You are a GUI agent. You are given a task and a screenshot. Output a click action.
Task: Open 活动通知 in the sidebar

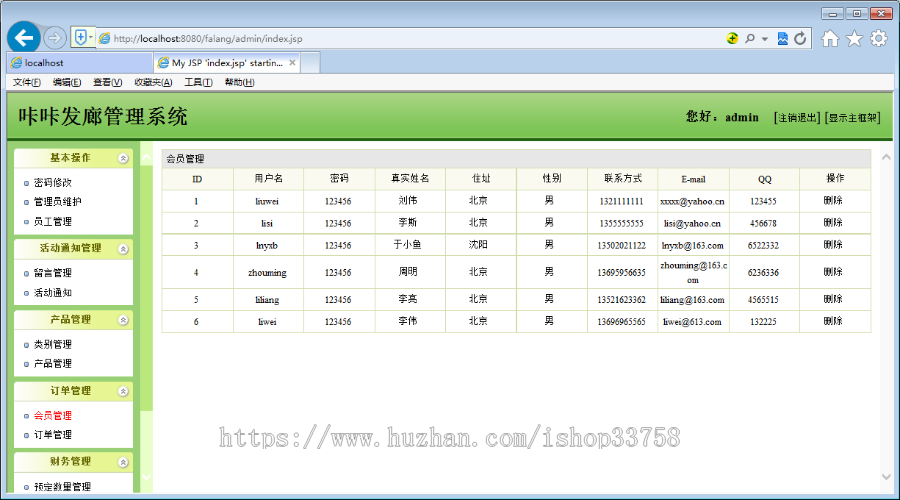pyautogui.click(x=52, y=293)
